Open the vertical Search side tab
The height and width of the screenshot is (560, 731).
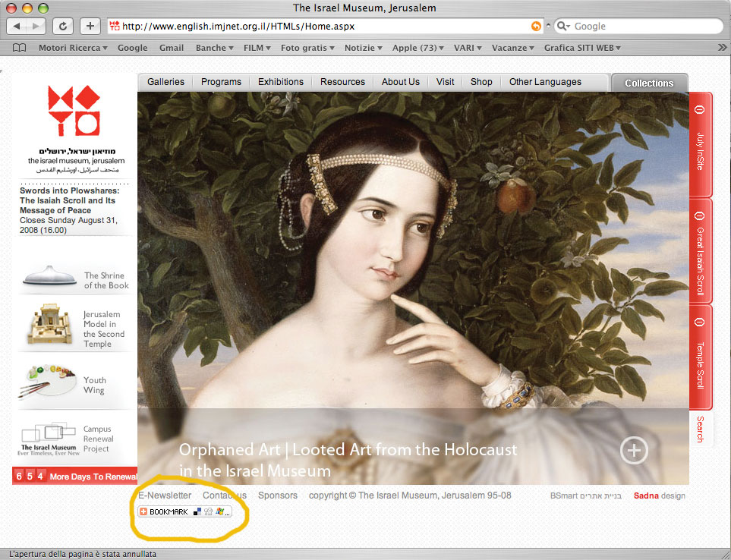pos(700,429)
